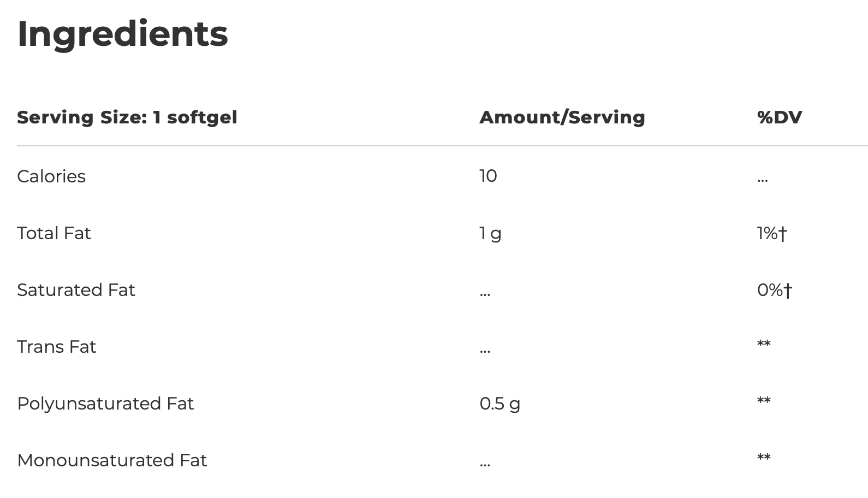This screenshot has height=498, width=868.
Task: Click the Amount/Serving column header
Action: [x=562, y=117]
